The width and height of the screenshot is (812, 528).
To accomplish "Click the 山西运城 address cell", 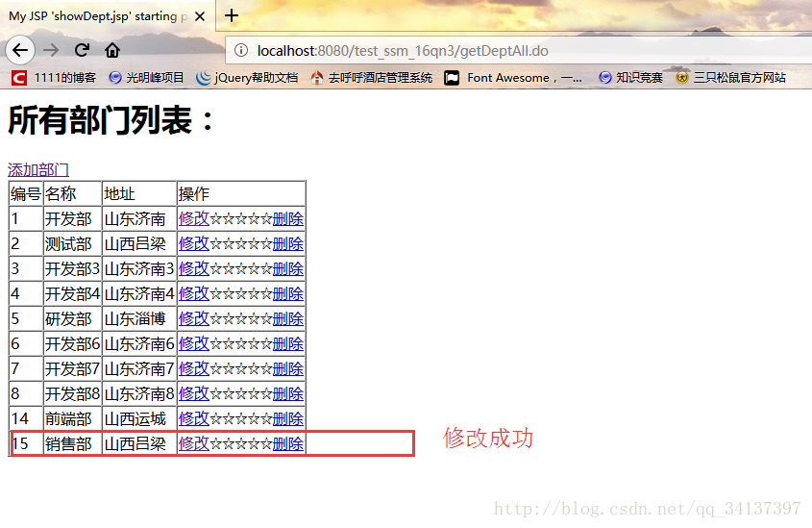I will coord(139,418).
